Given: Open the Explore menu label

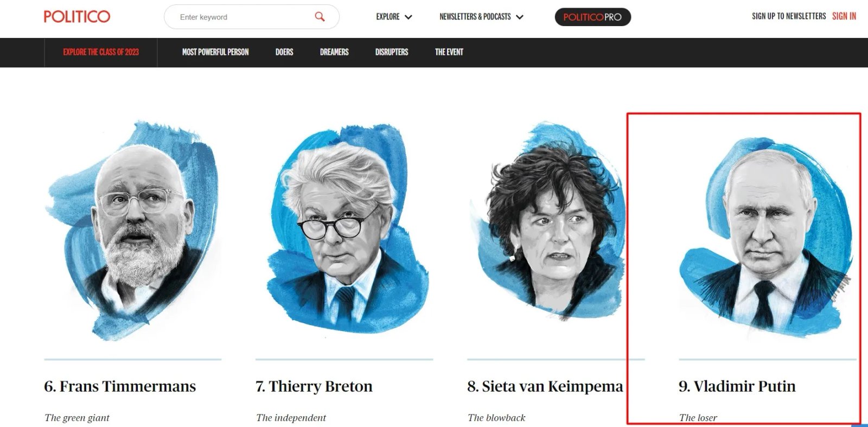Looking at the screenshot, I should 388,17.
